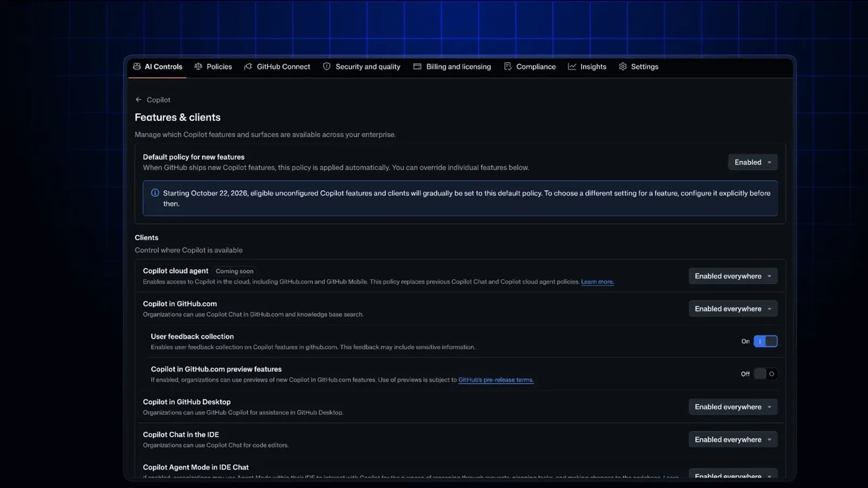Open the Default policy Enabled dropdown
868x488 pixels.
[752, 162]
